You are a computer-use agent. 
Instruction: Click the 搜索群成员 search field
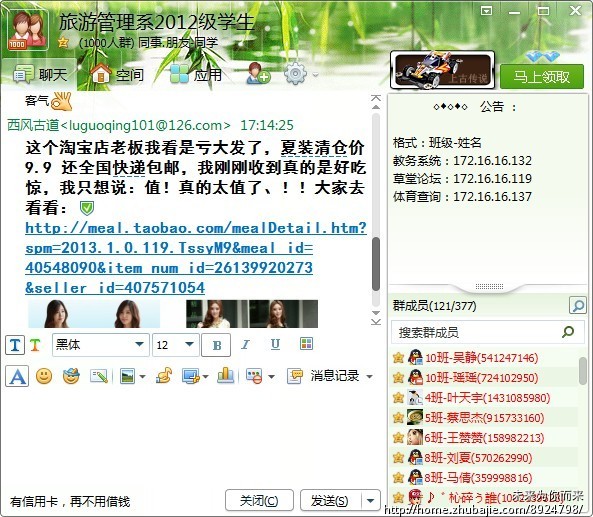click(x=488, y=332)
